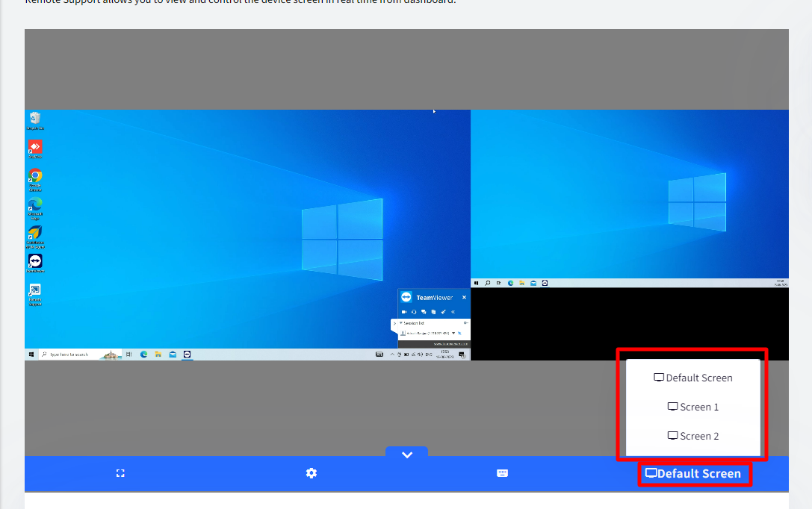Click TeamViewer on the right screen taskbar

545,283
